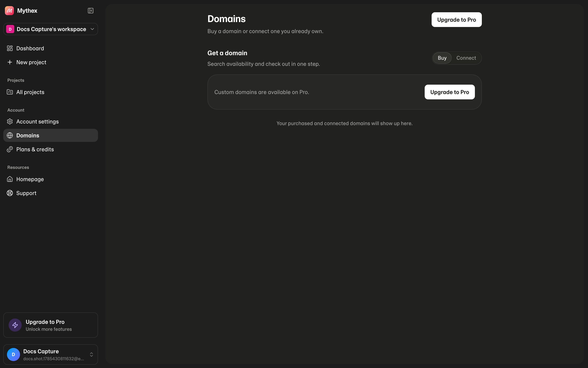The height and width of the screenshot is (368, 588).
Task: Click the Upgrade to Pro sidebar card
Action: [51, 325]
